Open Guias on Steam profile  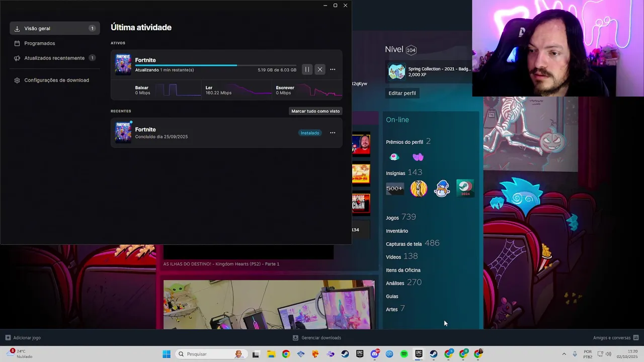(392, 296)
